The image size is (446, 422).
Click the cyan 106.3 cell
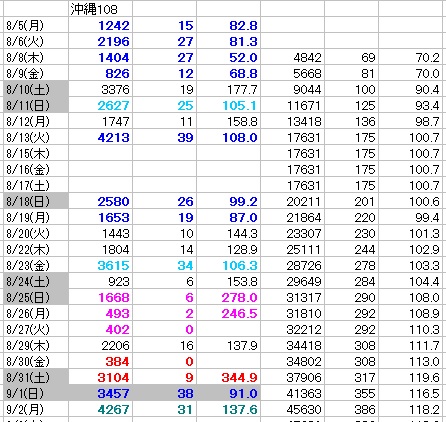228,265
